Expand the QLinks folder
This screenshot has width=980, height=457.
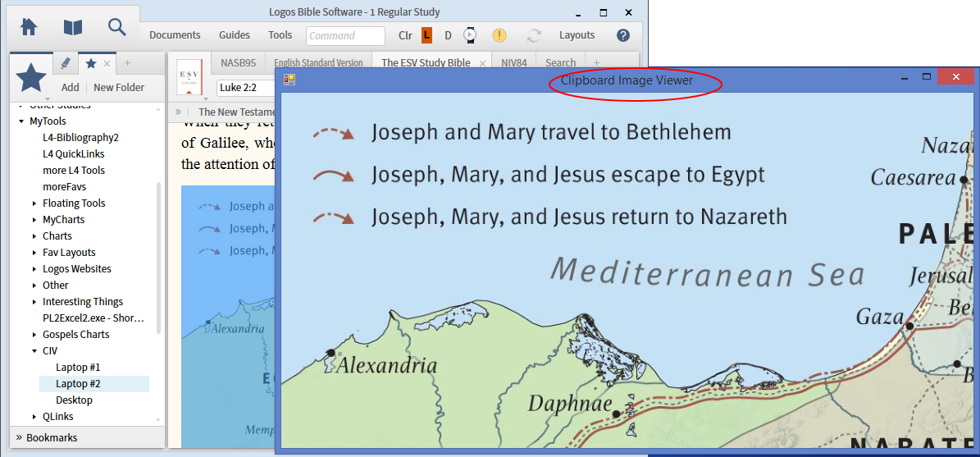pos(34,416)
